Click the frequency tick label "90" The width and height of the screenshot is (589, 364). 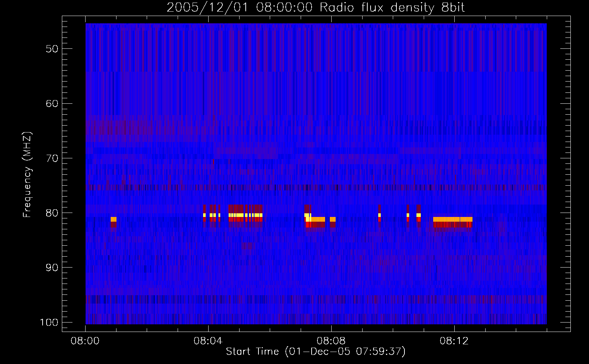pos(52,268)
